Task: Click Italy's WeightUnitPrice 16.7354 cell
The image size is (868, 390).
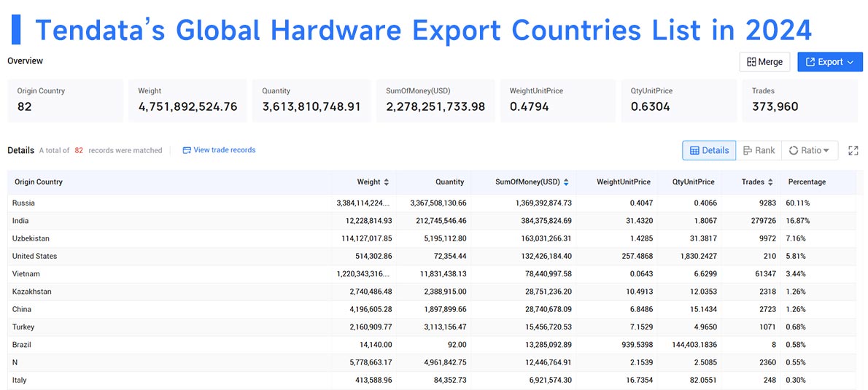Action: coord(638,380)
